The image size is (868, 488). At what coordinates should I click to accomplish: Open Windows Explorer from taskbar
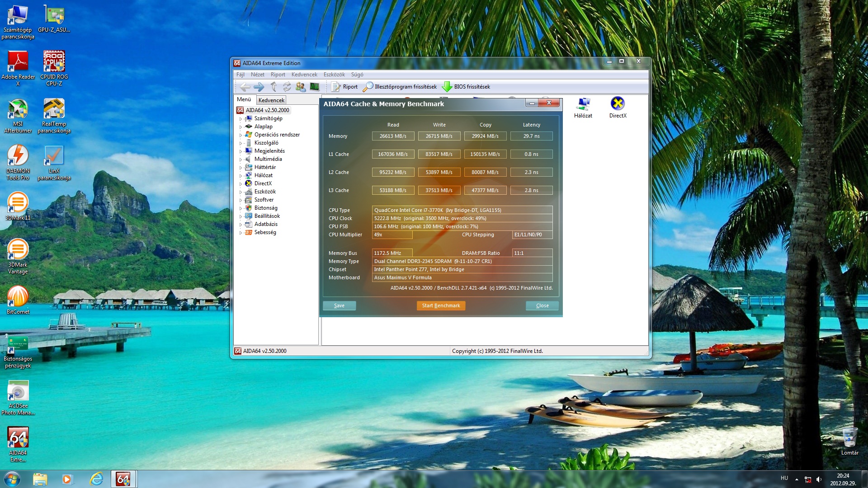tap(40, 479)
